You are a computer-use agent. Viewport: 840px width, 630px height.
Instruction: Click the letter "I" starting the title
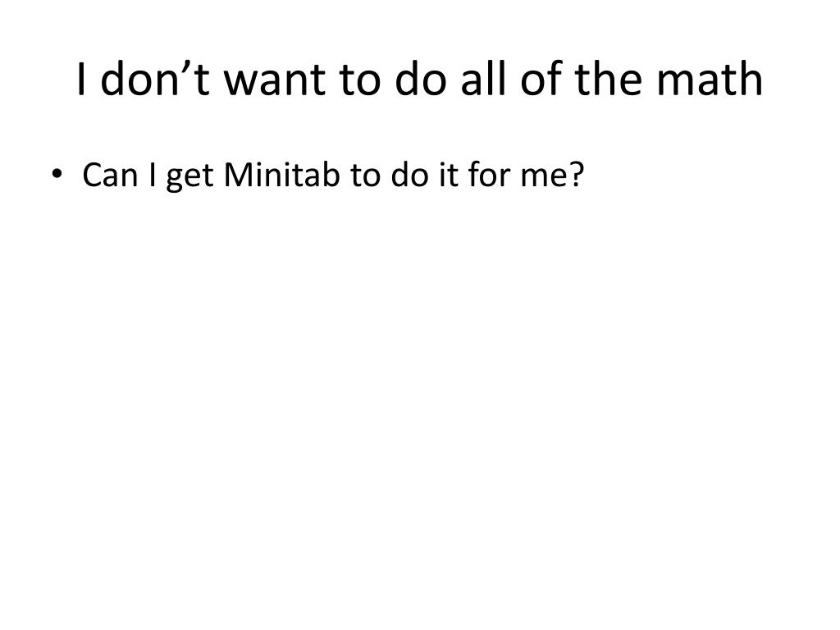coord(81,79)
